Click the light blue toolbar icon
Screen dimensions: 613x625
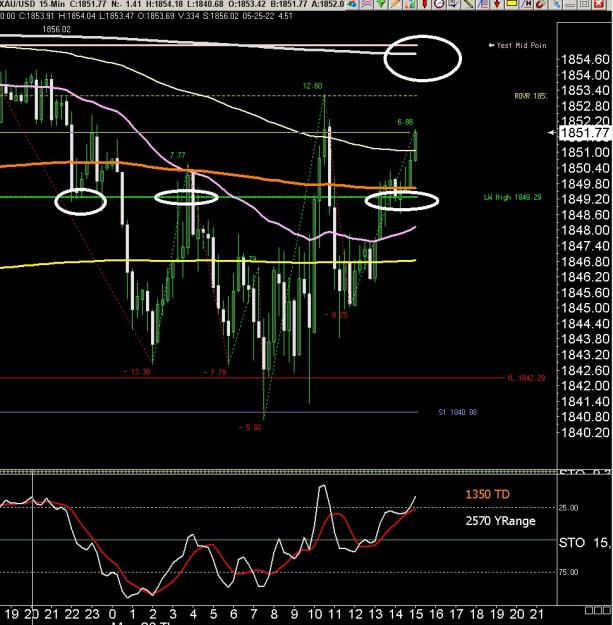click(x=556, y=4)
